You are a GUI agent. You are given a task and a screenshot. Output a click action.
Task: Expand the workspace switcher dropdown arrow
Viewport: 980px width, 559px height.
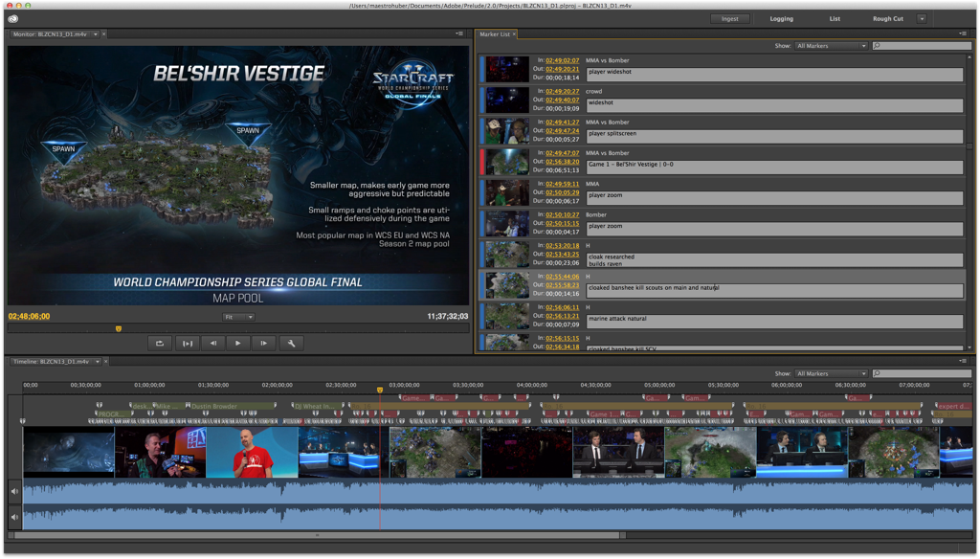click(922, 19)
